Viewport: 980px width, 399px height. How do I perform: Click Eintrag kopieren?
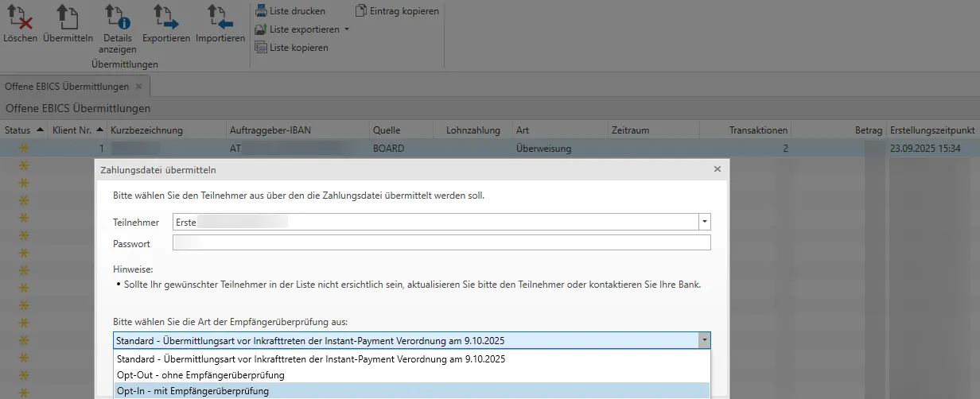(x=397, y=11)
